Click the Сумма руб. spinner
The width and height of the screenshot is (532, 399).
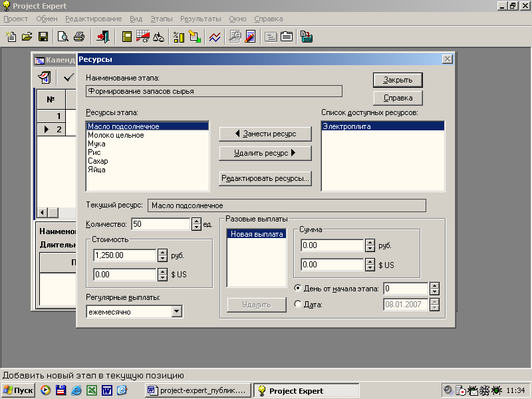[x=370, y=245]
